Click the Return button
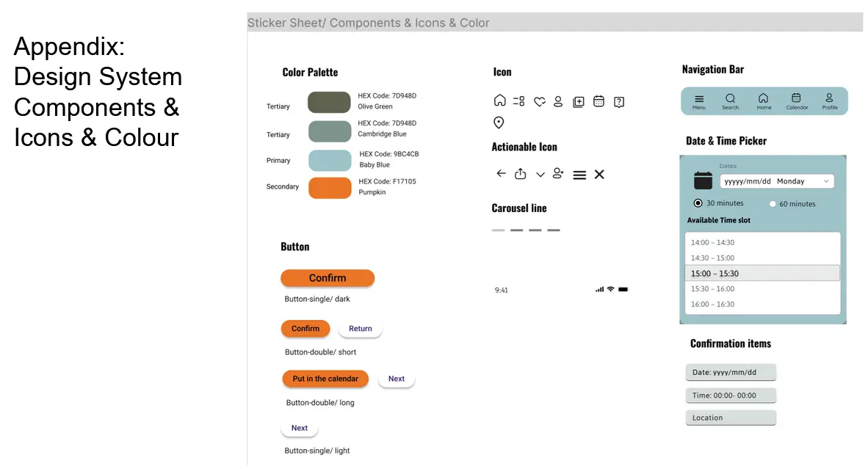This screenshot has width=868, height=474. point(360,329)
